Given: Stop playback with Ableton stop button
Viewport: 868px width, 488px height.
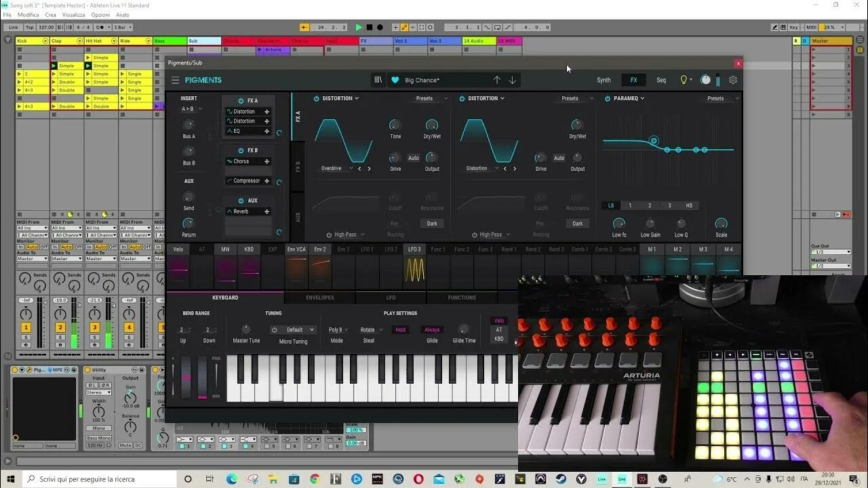Looking at the screenshot, I should tap(370, 28).
